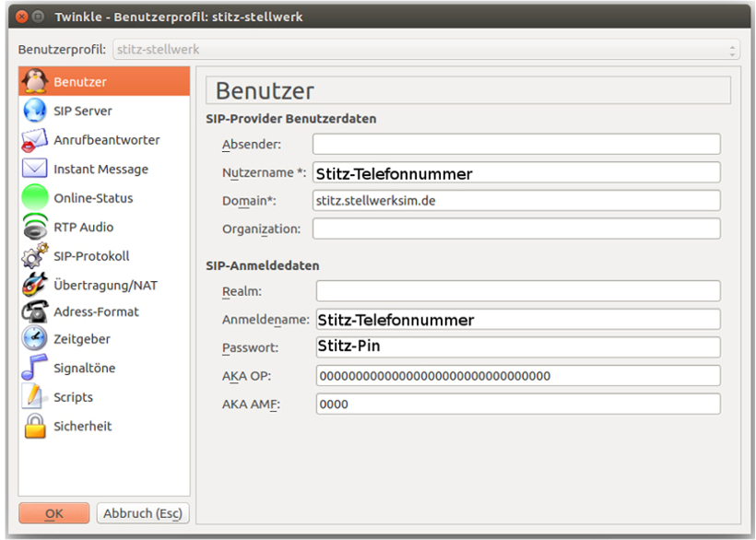Click the gray window button beside close
Screen dimensions: 756x540
coord(39,17)
